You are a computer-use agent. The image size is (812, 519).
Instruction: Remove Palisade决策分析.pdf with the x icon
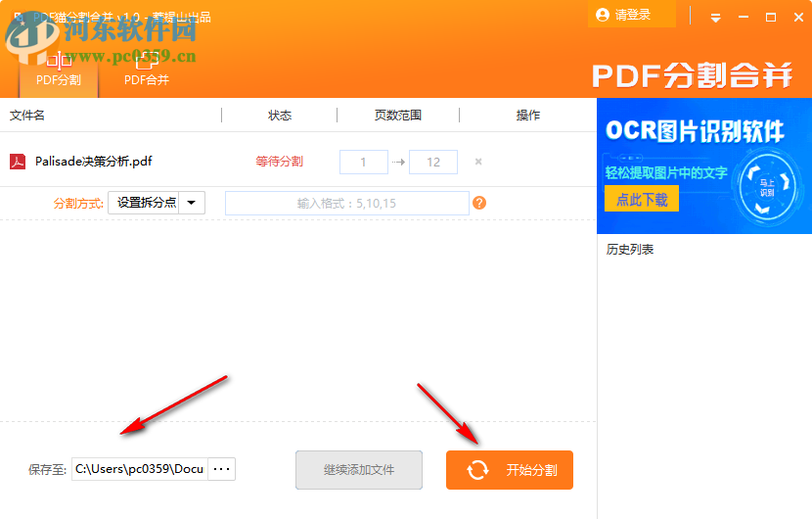(478, 162)
